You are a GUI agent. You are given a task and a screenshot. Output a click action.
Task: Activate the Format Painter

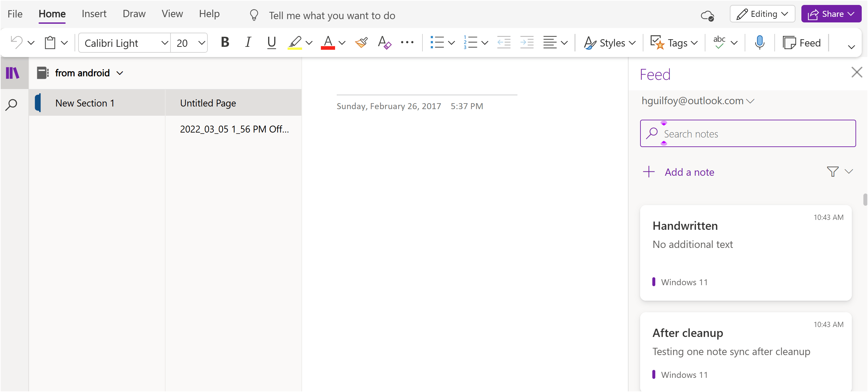(x=361, y=43)
